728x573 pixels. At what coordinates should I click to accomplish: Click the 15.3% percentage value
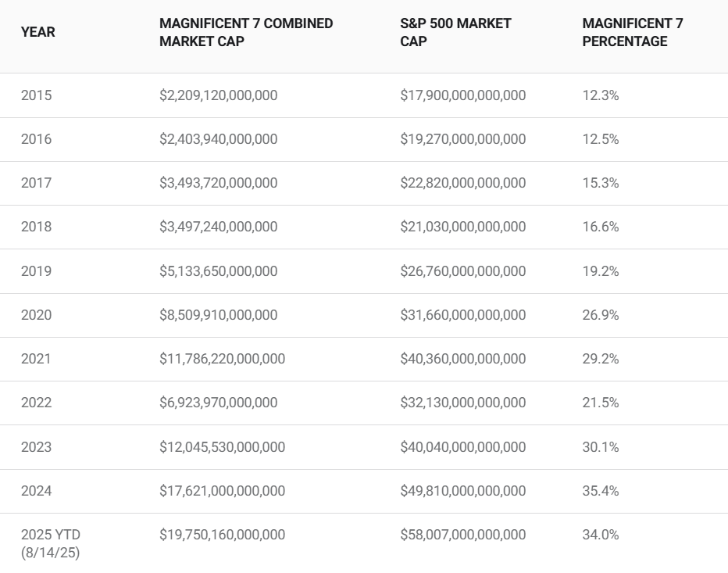tap(601, 183)
